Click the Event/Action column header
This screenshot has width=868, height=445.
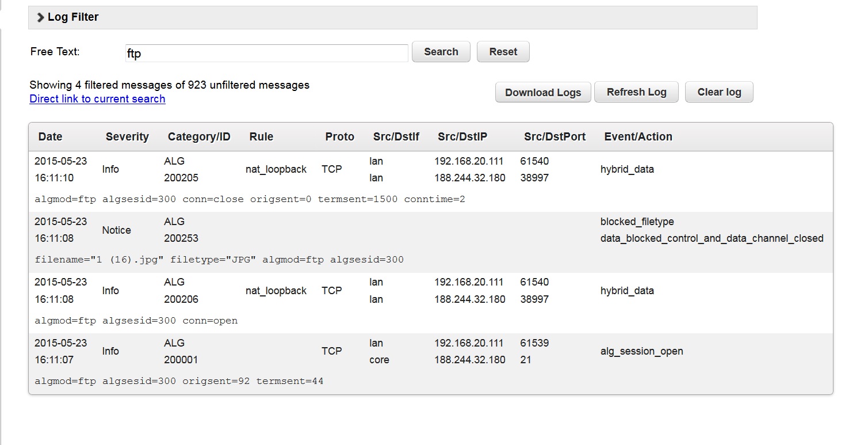point(638,137)
